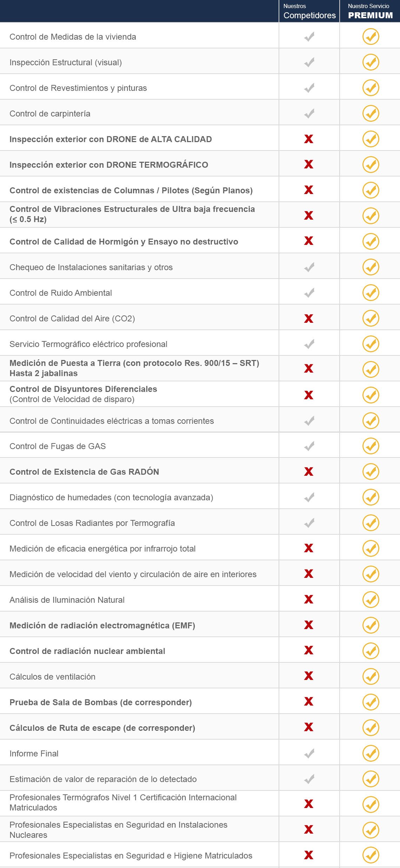This screenshot has height=868, width=400.
Task: Click the Nuestros Competidores column header
Action: tap(309, 11)
